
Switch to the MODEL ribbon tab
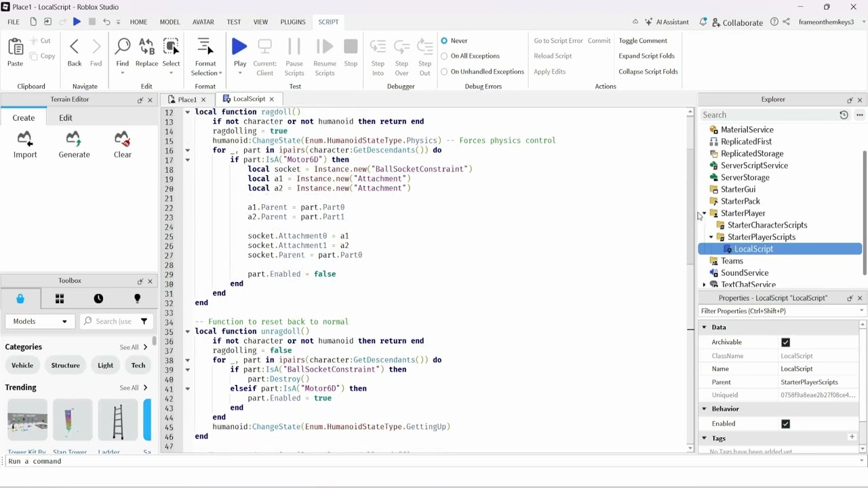coord(170,22)
